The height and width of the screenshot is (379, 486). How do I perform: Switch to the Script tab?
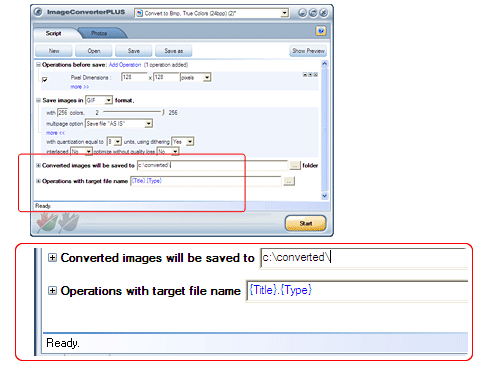coord(54,33)
